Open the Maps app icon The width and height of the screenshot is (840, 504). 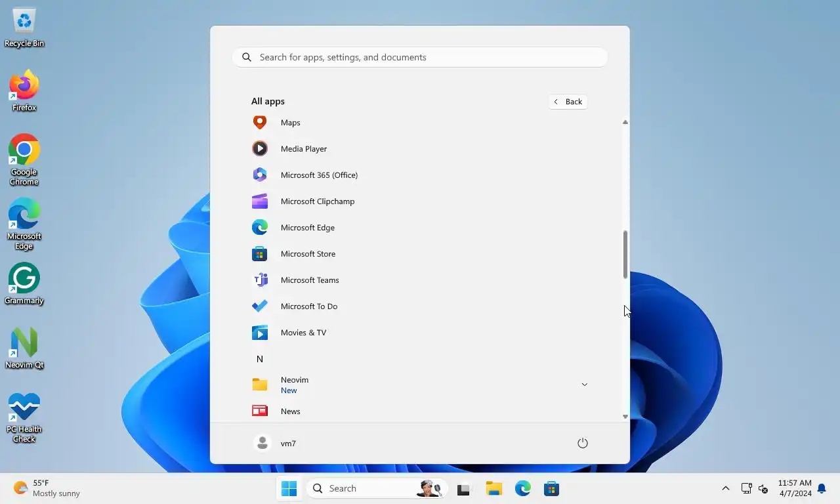260,122
